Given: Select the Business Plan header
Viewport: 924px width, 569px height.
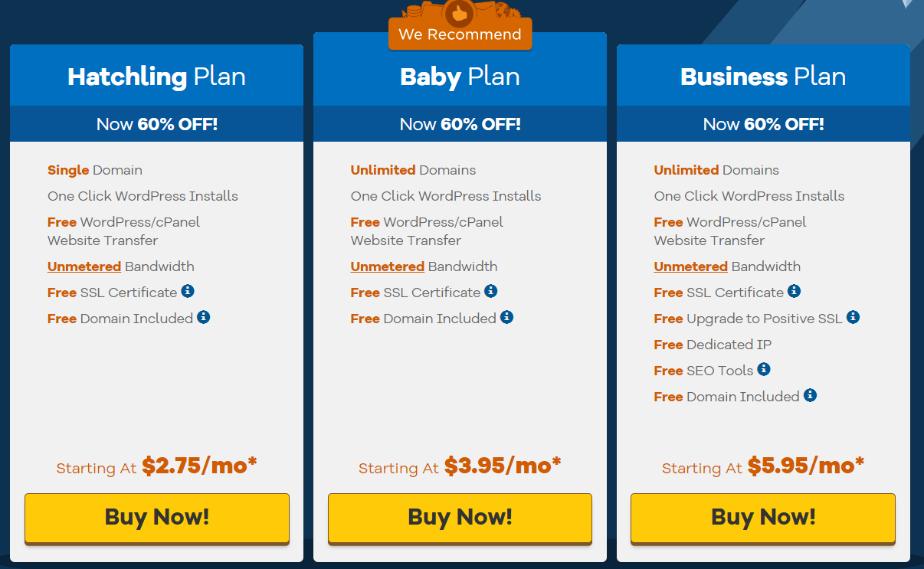Looking at the screenshot, I should coord(763,77).
